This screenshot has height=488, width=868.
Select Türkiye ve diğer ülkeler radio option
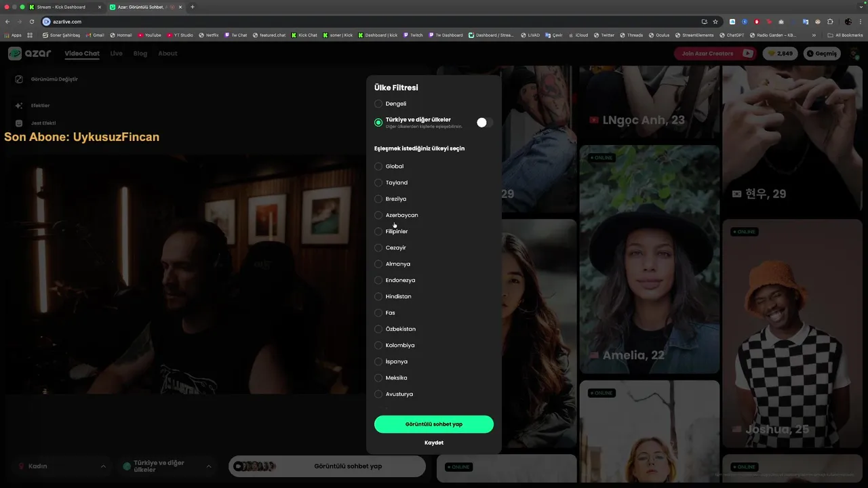[x=378, y=123]
